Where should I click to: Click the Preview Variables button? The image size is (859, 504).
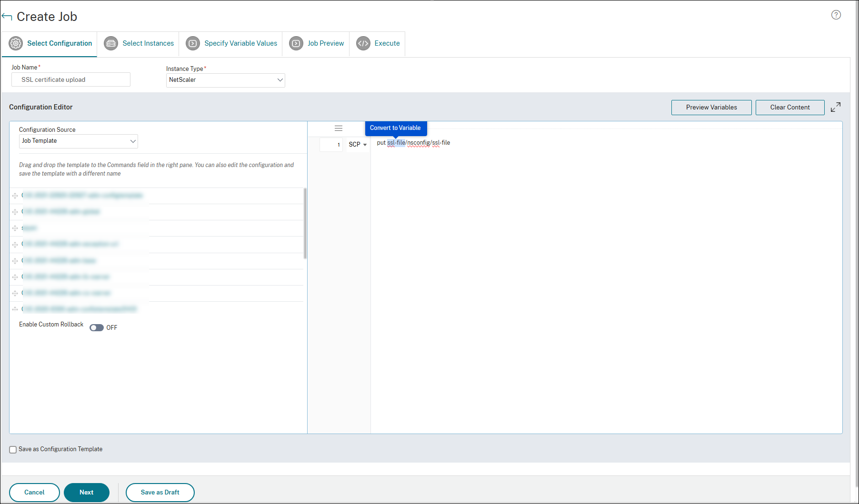[711, 108]
